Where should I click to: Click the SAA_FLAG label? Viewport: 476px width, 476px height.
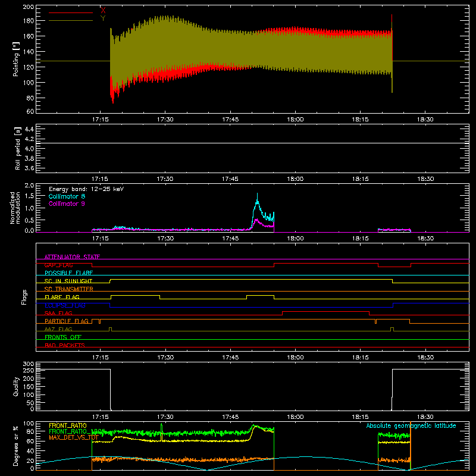58,313
